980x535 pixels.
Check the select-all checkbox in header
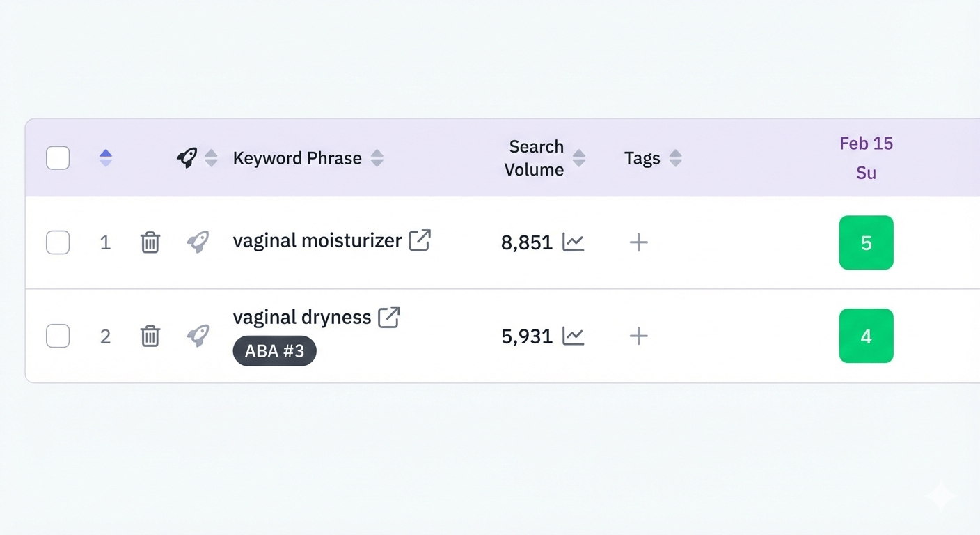pyautogui.click(x=58, y=158)
